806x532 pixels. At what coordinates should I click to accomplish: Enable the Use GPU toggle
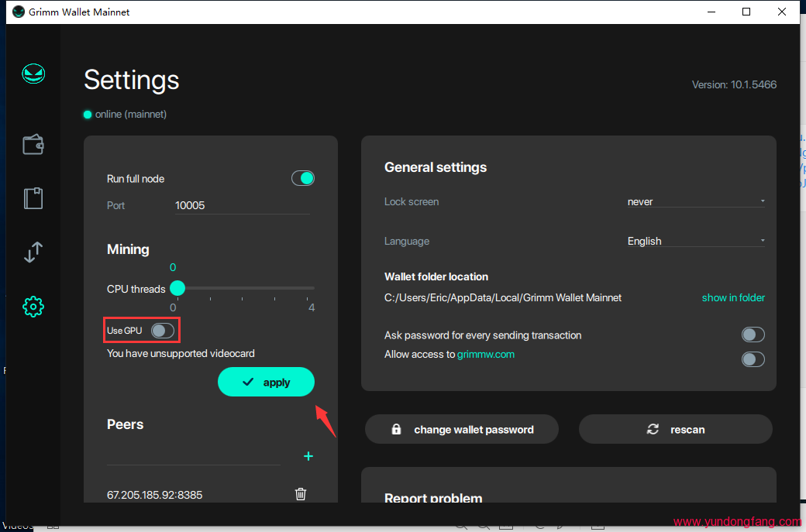click(163, 331)
